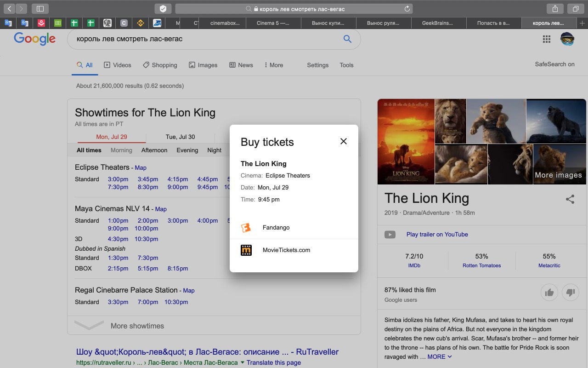Filter showtimes by Afternoon
This screenshot has width=588, height=368.
click(154, 150)
